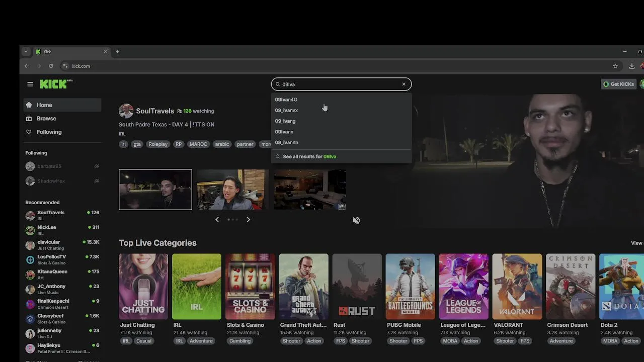Select the 09Ivann search suggestion
Viewport: 644px width, 362px height.
pos(341,132)
